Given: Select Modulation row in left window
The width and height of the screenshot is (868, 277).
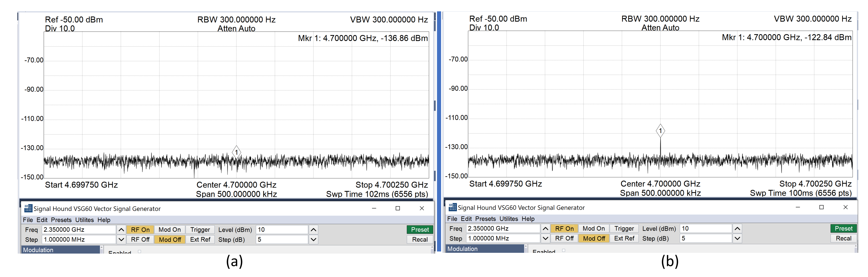Looking at the screenshot, I should pyautogui.click(x=61, y=250).
